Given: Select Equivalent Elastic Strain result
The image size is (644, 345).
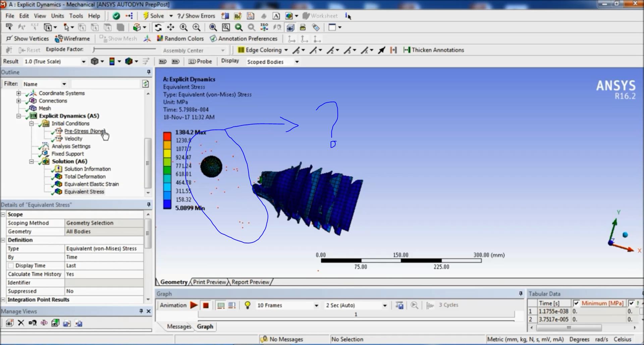Looking at the screenshot, I should pos(92,184).
